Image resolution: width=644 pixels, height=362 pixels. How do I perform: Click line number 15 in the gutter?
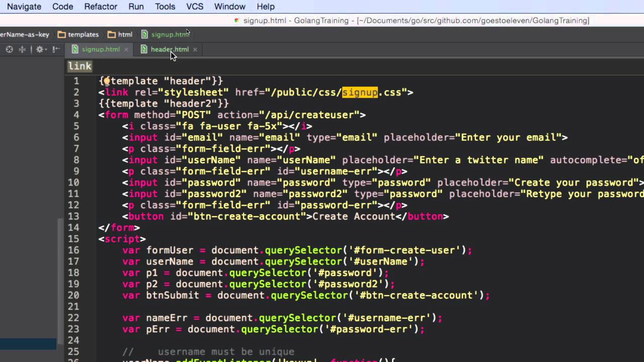(x=73, y=239)
